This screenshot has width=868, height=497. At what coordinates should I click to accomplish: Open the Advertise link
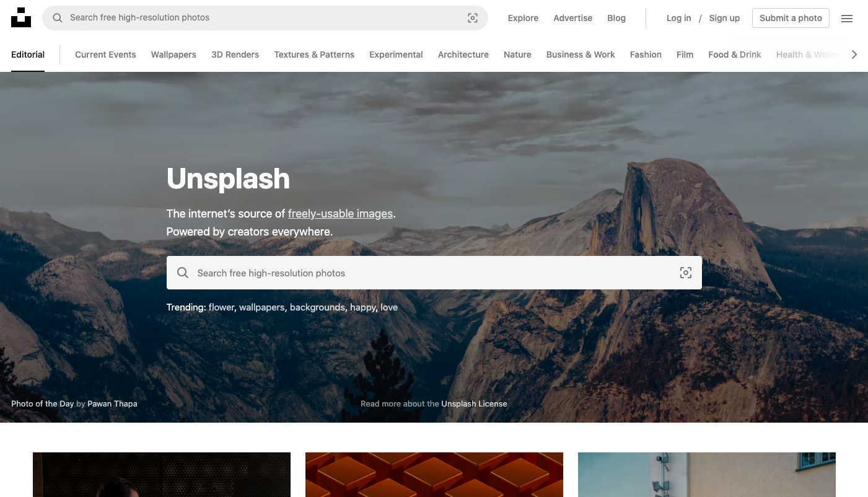[x=573, y=18]
